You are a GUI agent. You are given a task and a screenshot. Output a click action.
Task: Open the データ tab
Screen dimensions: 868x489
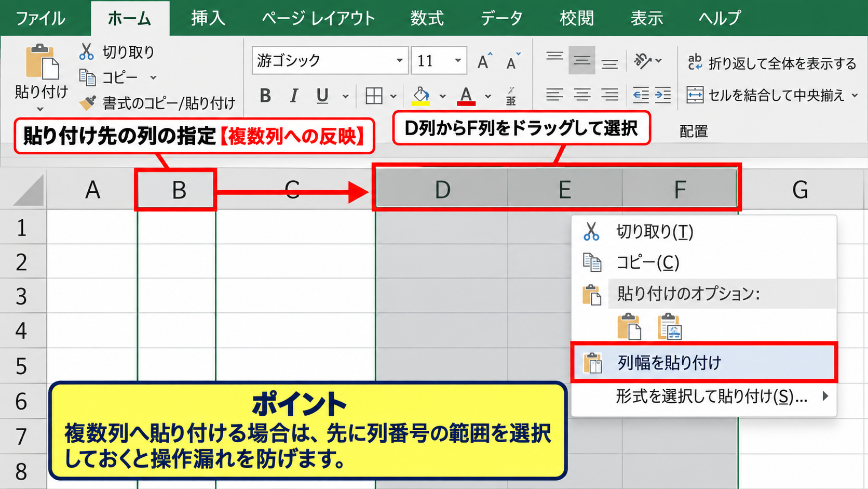(x=501, y=18)
